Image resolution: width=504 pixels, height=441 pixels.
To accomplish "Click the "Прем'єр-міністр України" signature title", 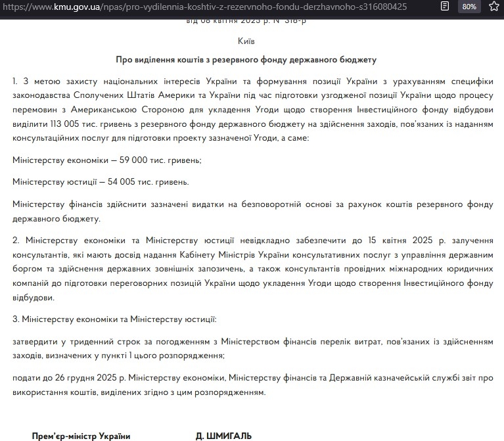I will [81, 436].
